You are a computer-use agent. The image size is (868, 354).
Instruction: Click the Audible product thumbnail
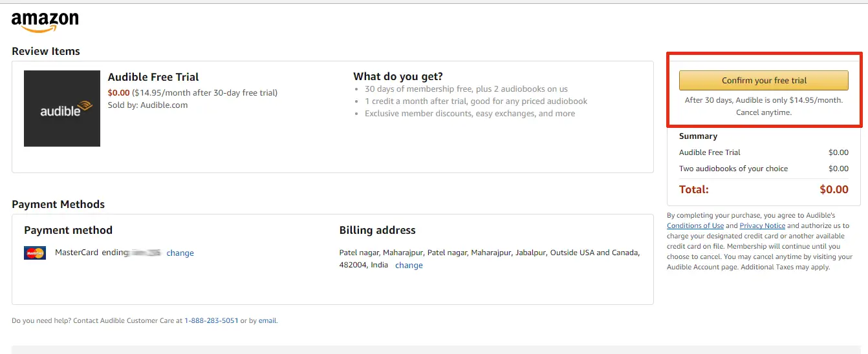pyautogui.click(x=62, y=109)
